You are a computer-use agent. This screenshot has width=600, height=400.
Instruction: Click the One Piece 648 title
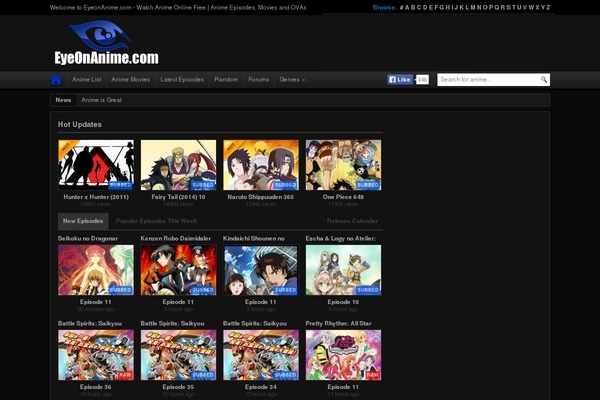coord(343,197)
